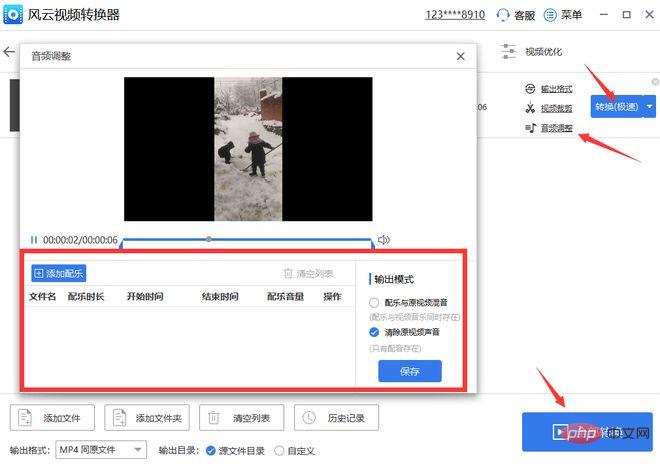This screenshot has width=660, height=466.
Task: Click the 开始时间 column header
Action: [145, 297]
